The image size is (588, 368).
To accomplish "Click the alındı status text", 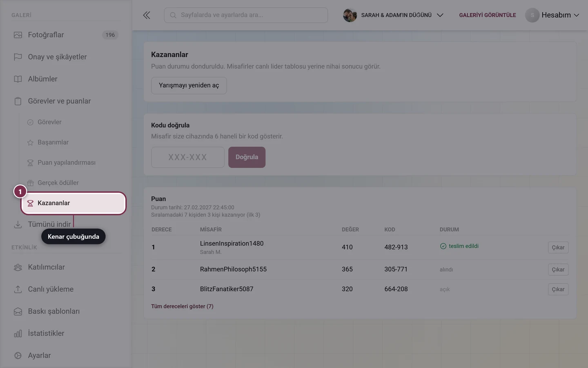I will (x=446, y=269).
